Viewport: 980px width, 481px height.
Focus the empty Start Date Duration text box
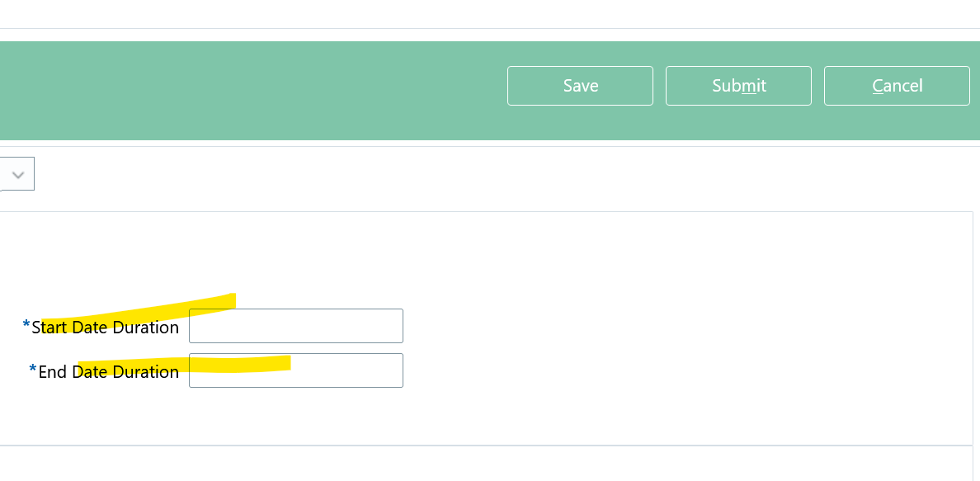tap(295, 325)
